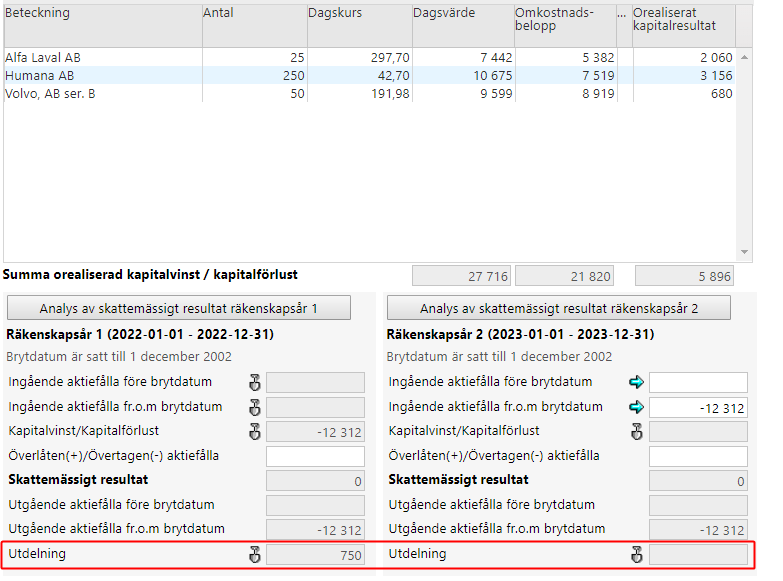Viewport: 783px width, 581px height.
Task: Click hand icon beside Räkenskapsår 1 Utdelning
Action: click(255, 555)
